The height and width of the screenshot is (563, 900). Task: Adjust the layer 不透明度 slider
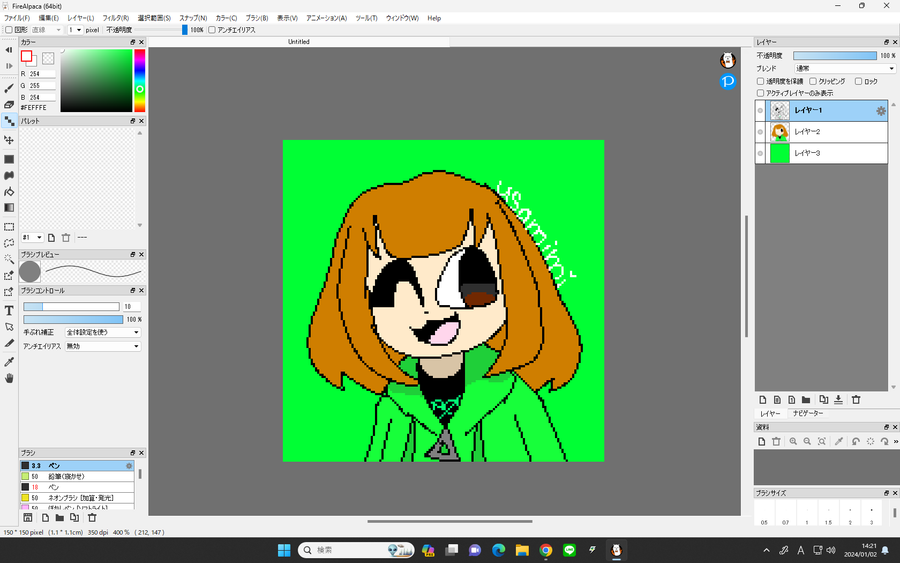(835, 56)
